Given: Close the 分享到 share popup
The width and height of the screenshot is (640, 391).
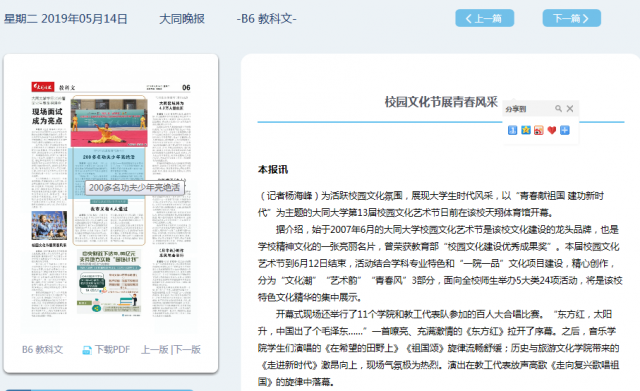Looking at the screenshot, I should [570, 109].
